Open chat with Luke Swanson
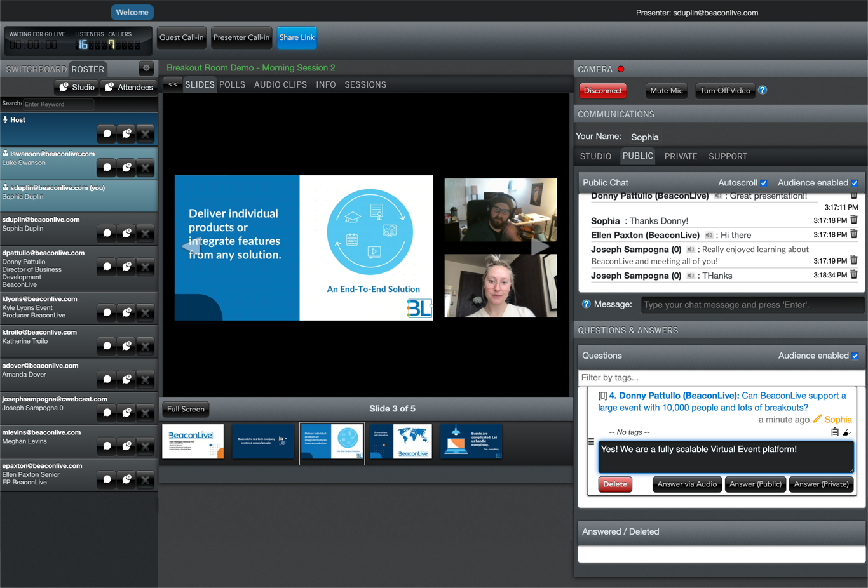 pyautogui.click(x=107, y=168)
